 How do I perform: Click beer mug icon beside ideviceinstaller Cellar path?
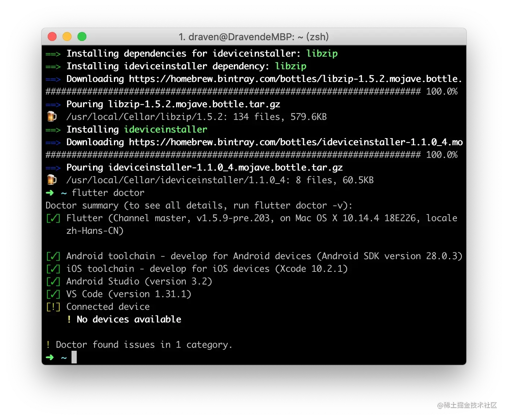[52, 180]
